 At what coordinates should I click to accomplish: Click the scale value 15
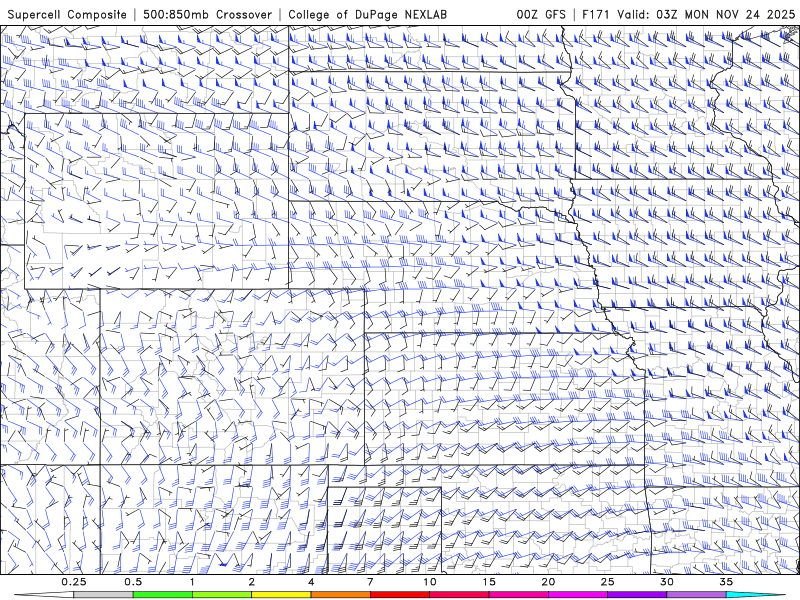click(489, 582)
